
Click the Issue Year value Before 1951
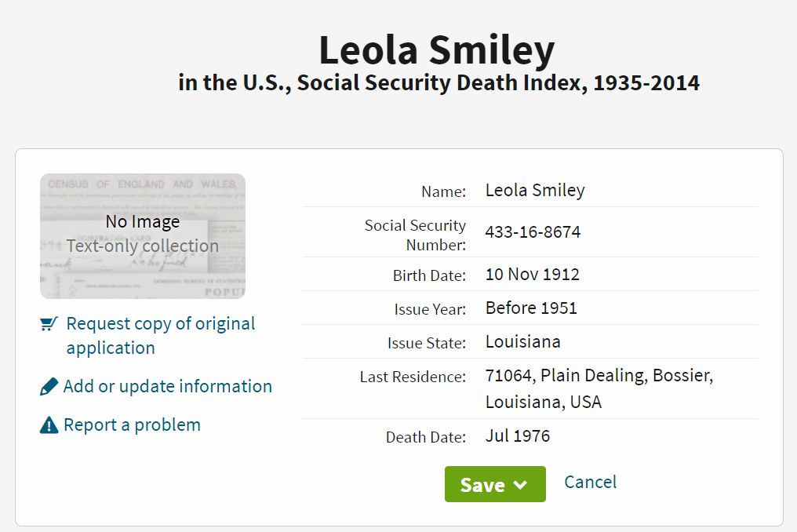click(531, 308)
